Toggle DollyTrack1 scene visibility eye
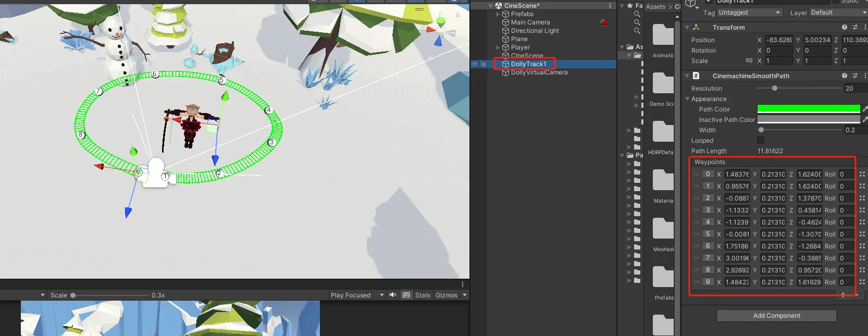This screenshot has width=868, height=336. [x=475, y=64]
